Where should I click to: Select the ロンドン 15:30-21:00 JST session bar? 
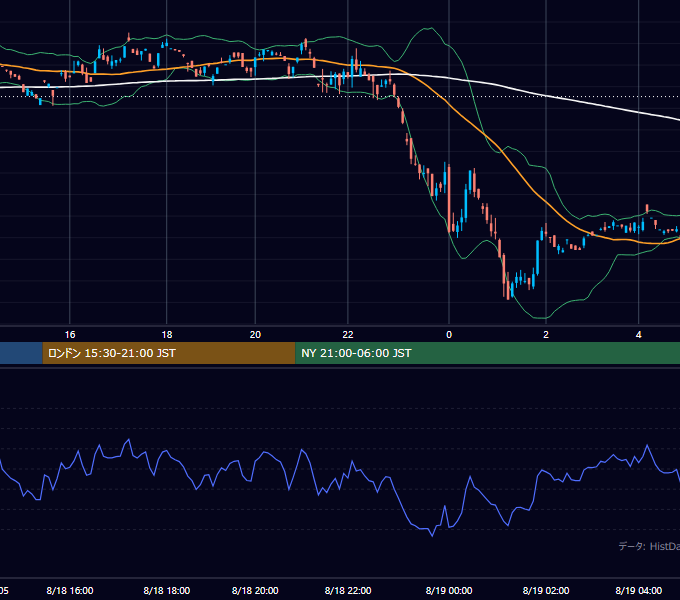[x=169, y=353]
